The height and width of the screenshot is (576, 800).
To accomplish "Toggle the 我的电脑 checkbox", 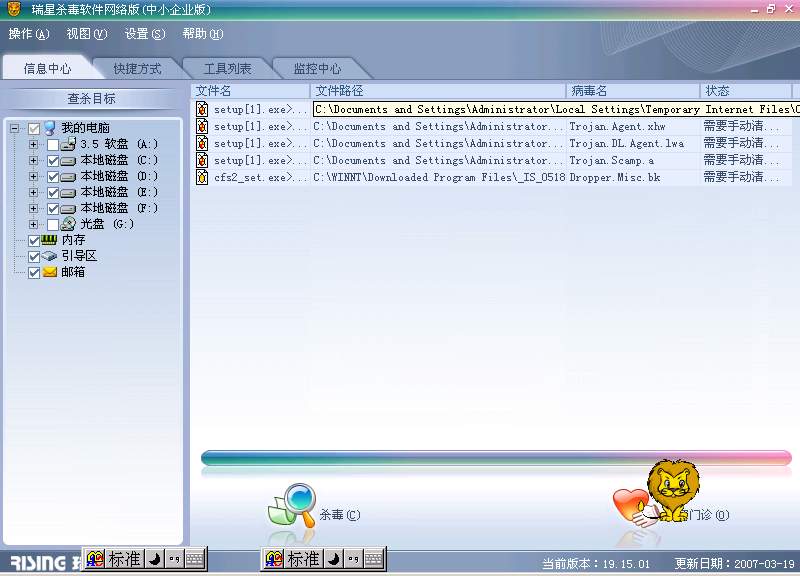I will pyautogui.click(x=34, y=129).
